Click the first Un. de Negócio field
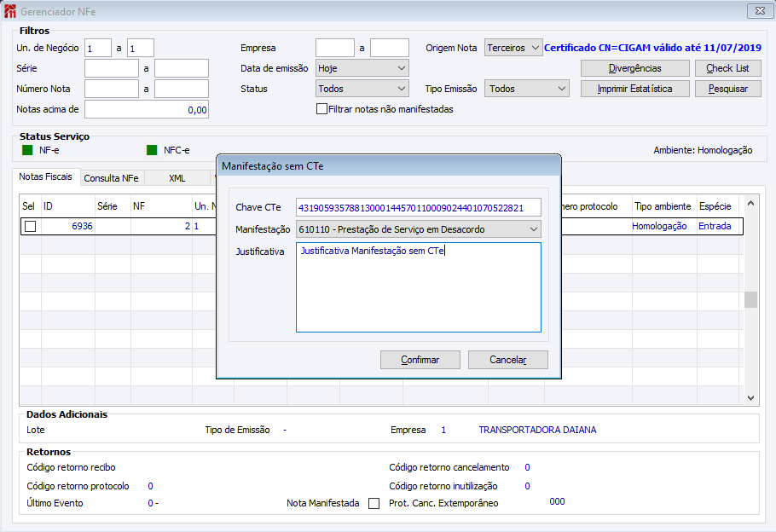Image resolution: width=776 pixels, height=532 pixels. click(x=98, y=48)
